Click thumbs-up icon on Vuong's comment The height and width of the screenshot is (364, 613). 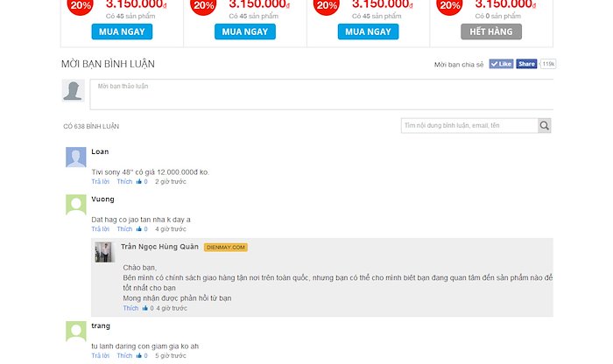pyautogui.click(x=138, y=229)
